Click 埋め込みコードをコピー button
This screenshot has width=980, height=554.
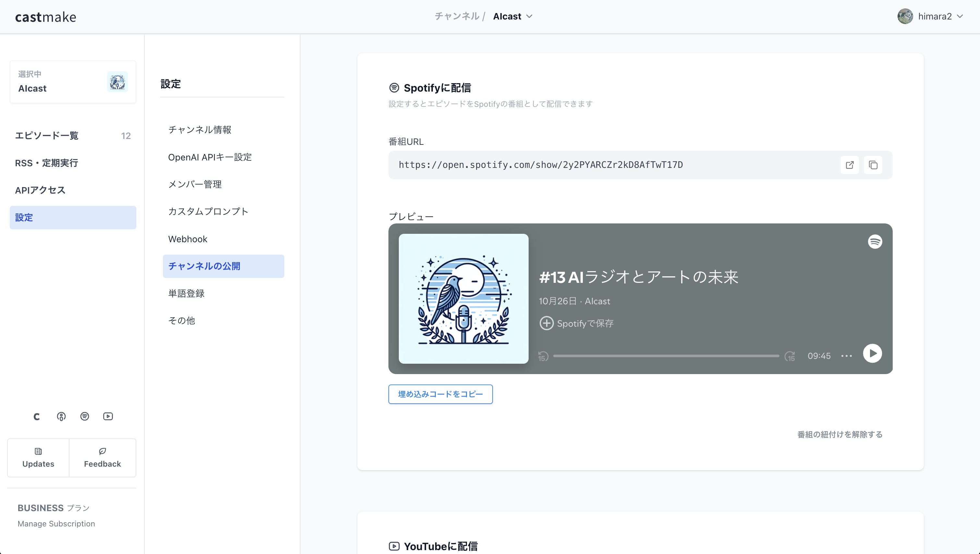pos(440,394)
